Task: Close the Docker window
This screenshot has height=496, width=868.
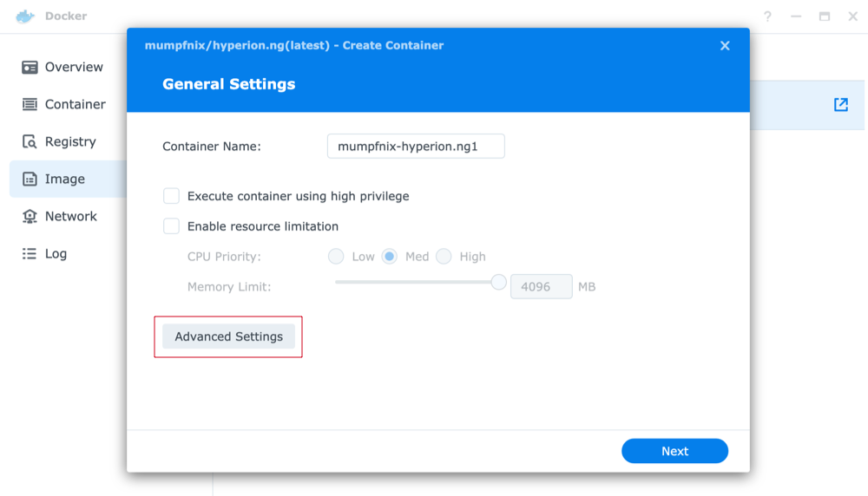Action: click(x=853, y=16)
